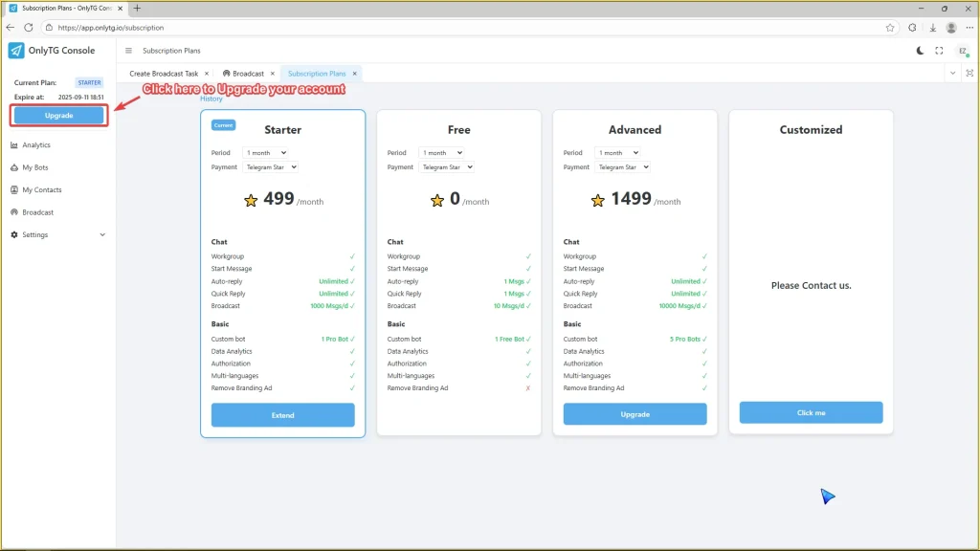Click the browser address bar URL

[x=111, y=28]
